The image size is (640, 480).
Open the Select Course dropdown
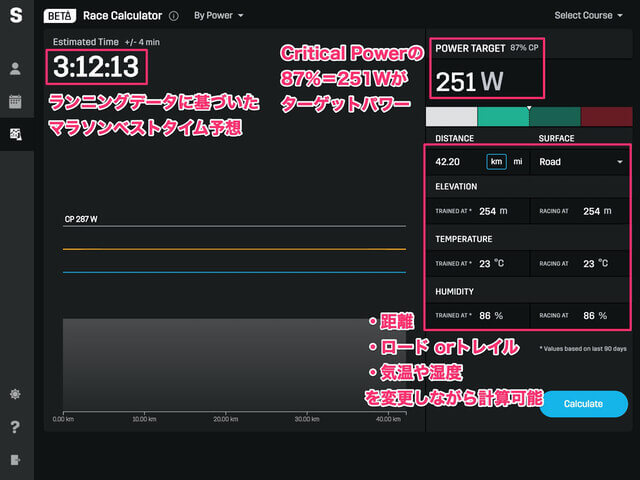point(589,16)
